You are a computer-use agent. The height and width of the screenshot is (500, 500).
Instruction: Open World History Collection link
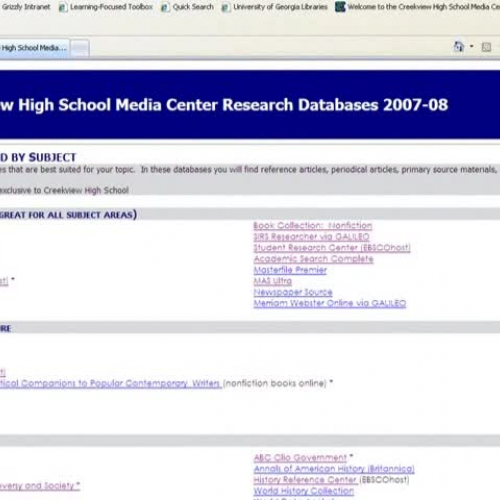tap(304, 491)
